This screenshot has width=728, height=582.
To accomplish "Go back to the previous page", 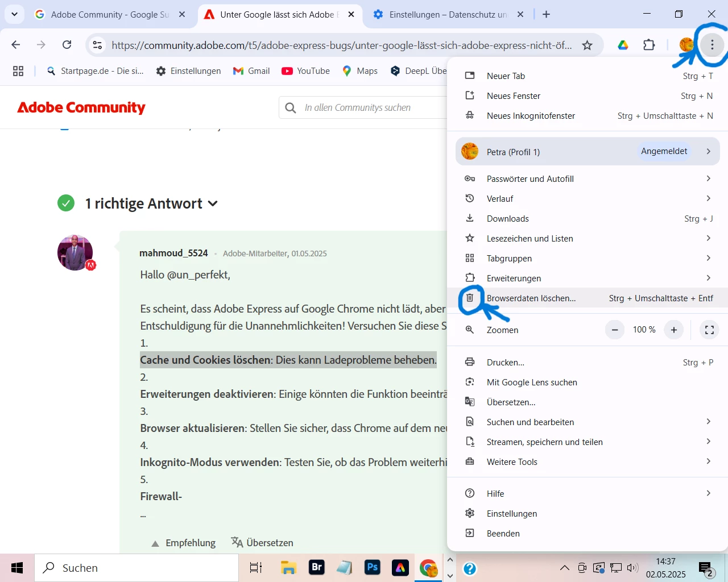I will [16, 45].
